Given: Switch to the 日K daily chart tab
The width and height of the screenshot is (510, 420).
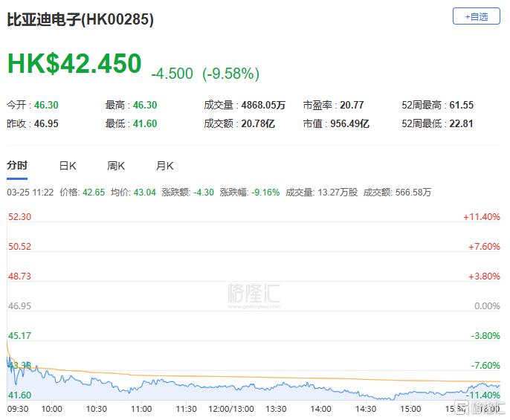Looking at the screenshot, I should 68,166.
